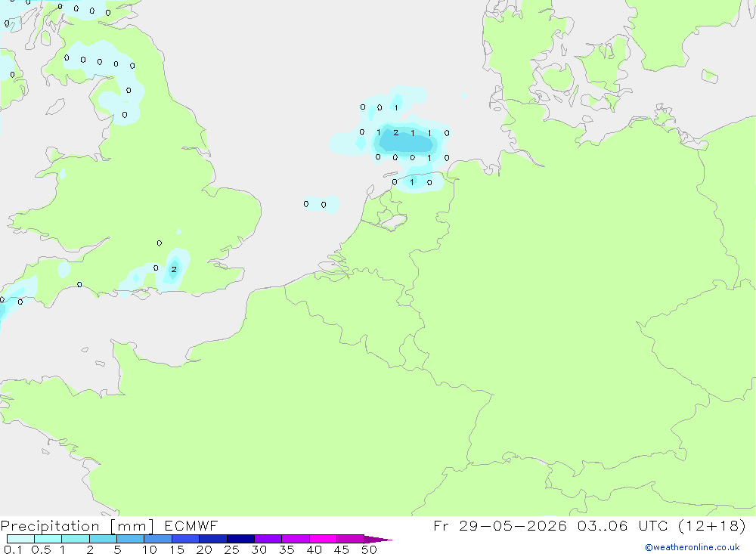This screenshot has height=554, width=756.
Task: Click the legend value '35'
Action: coord(287,549)
